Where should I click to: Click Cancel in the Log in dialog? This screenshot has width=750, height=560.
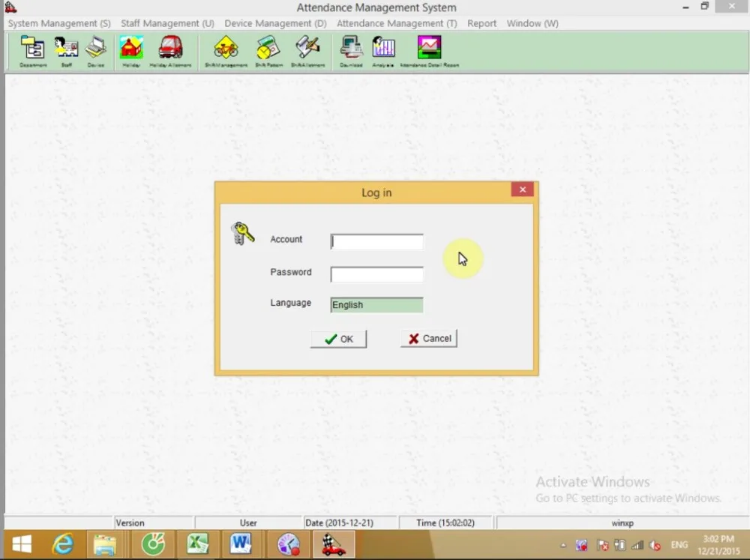click(x=429, y=338)
